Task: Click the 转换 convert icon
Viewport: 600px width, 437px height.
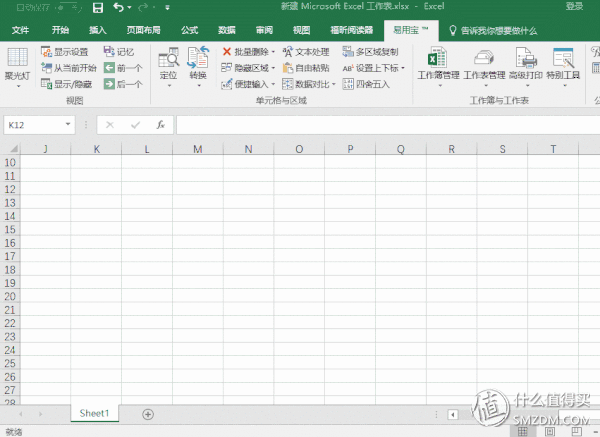Action: pyautogui.click(x=198, y=62)
